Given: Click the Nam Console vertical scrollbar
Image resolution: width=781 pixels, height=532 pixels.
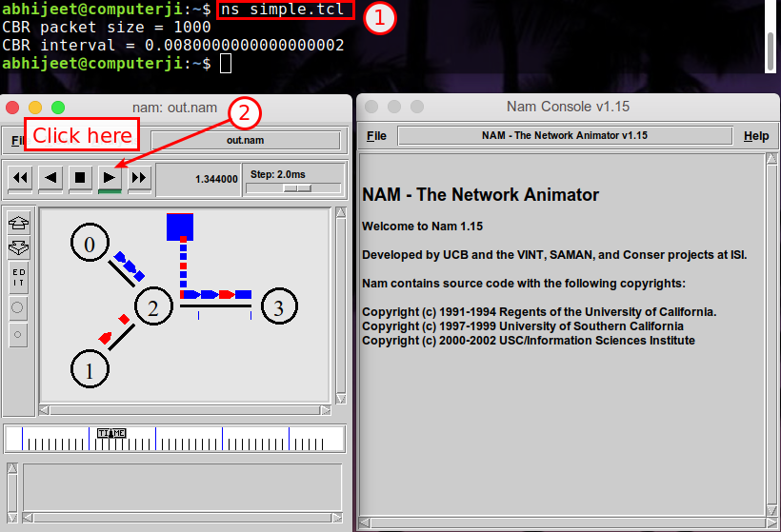Looking at the screenshot, I should (771, 333).
